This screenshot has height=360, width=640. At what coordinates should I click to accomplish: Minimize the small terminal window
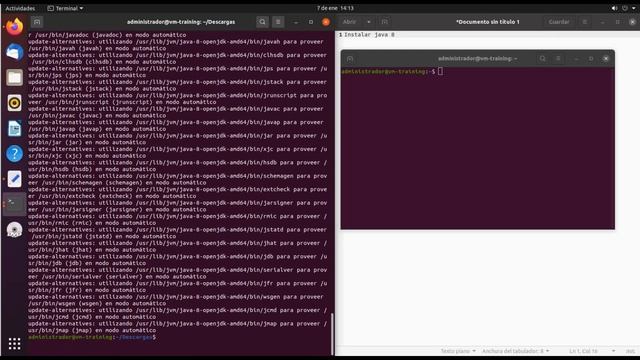pyautogui.click(x=576, y=59)
